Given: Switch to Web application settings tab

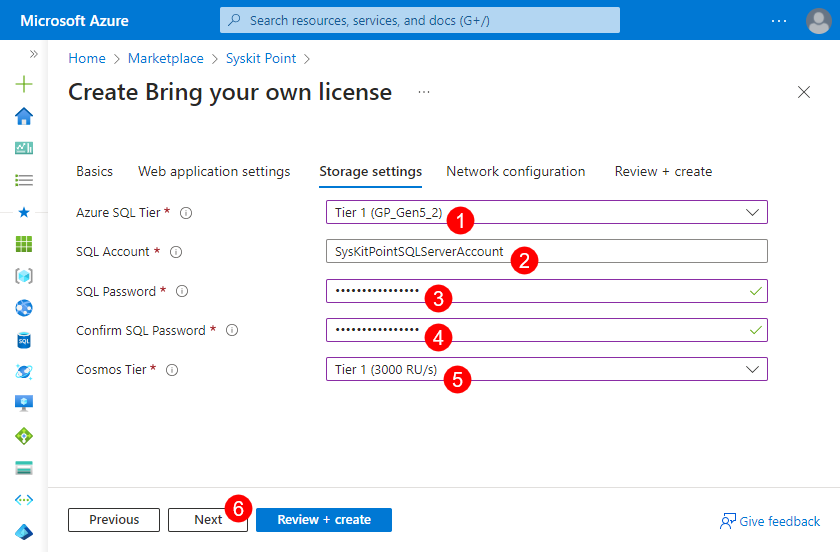Looking at the screenshot, I should point(214,171).
